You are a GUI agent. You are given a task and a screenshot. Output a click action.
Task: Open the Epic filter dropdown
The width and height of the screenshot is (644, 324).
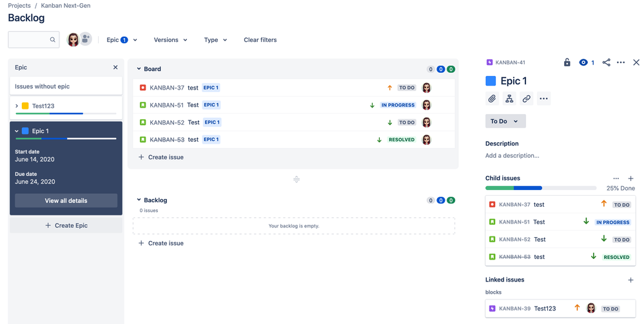tap(122, 40)
